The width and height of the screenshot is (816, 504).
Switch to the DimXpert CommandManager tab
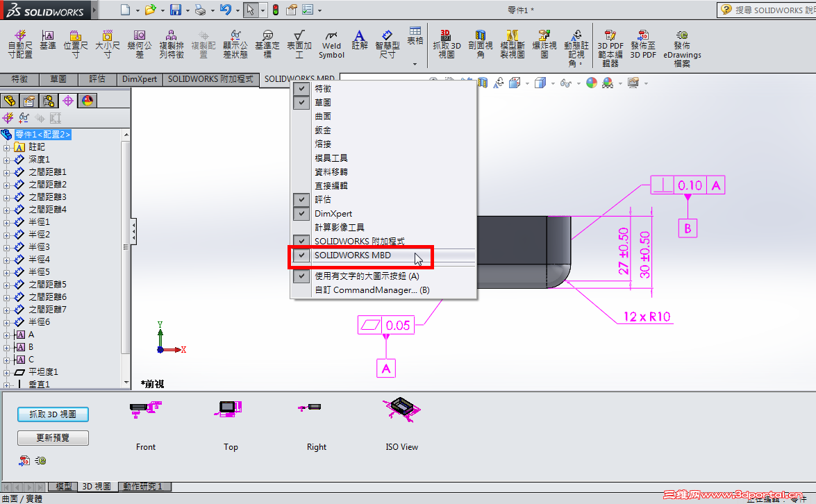coord(140,78)
